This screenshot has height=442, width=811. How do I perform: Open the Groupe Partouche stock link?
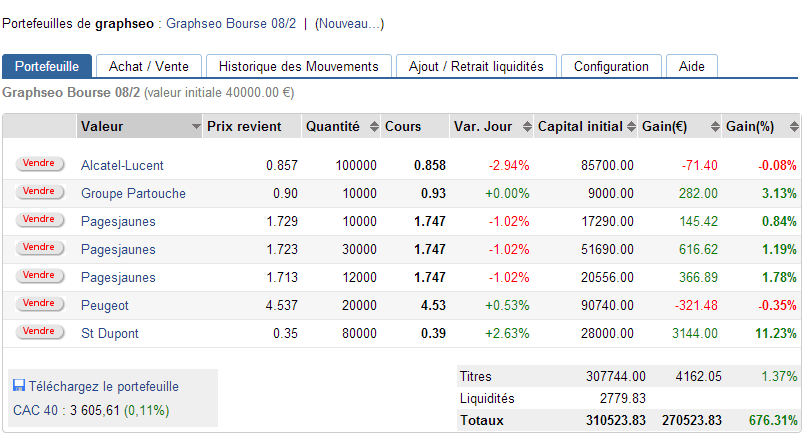point(133,193)
